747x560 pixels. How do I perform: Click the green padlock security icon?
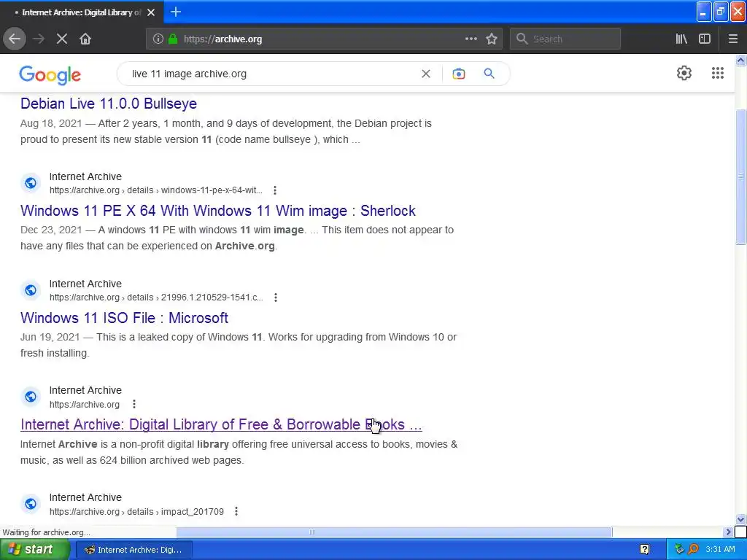(x=173, y=39)
